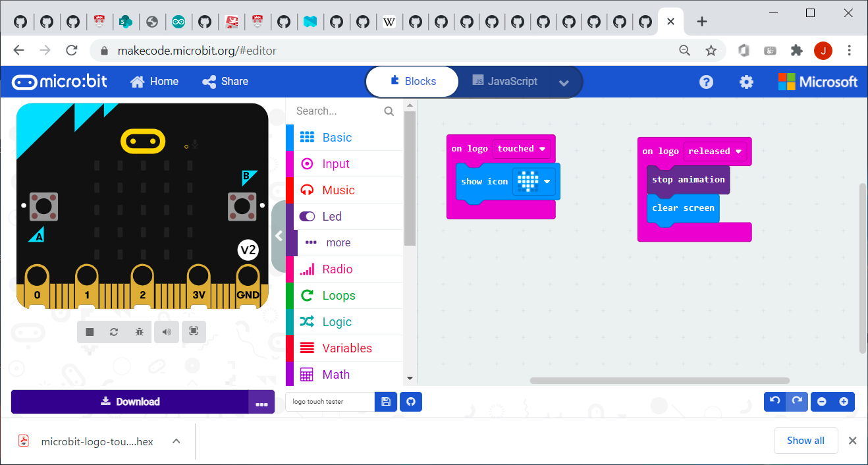Open the simulator debug mode
The image size is (868, 465).
pyautogui.click(x=139, y=332)
